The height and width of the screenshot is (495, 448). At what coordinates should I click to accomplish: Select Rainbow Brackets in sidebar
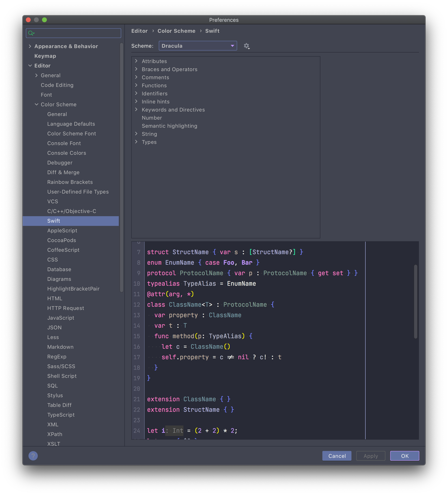[x=70, y=182]
